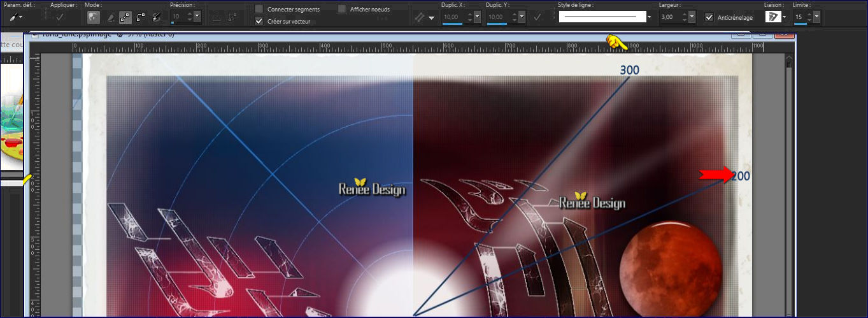Open the Limite dropdown arrow
868x318 pixels.
click(817, 17)
